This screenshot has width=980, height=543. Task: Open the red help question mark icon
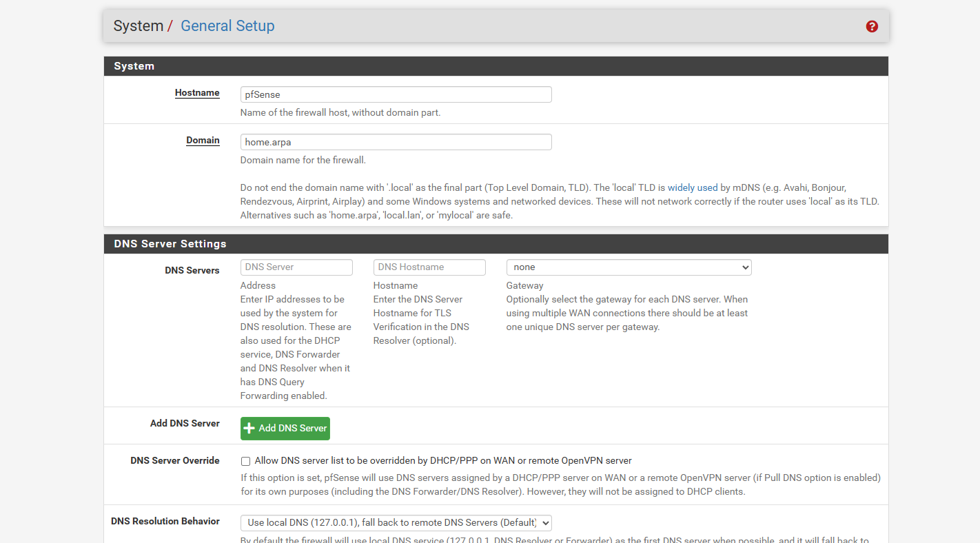pos(872,26)
